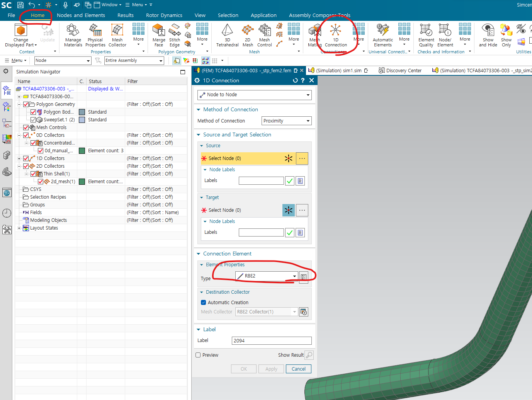Collapse the Connection Element section
532x400 pixels.
tap(199, 254)
